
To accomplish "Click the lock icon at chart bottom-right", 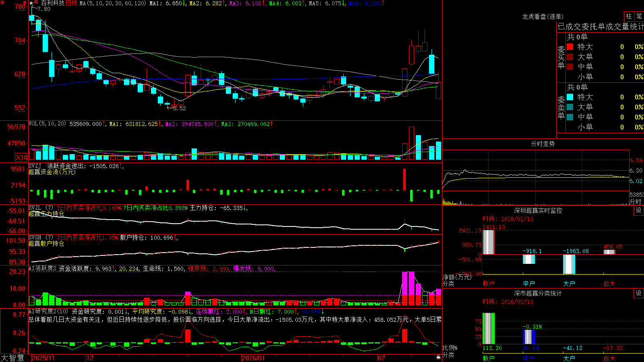I will pos(438,357).
